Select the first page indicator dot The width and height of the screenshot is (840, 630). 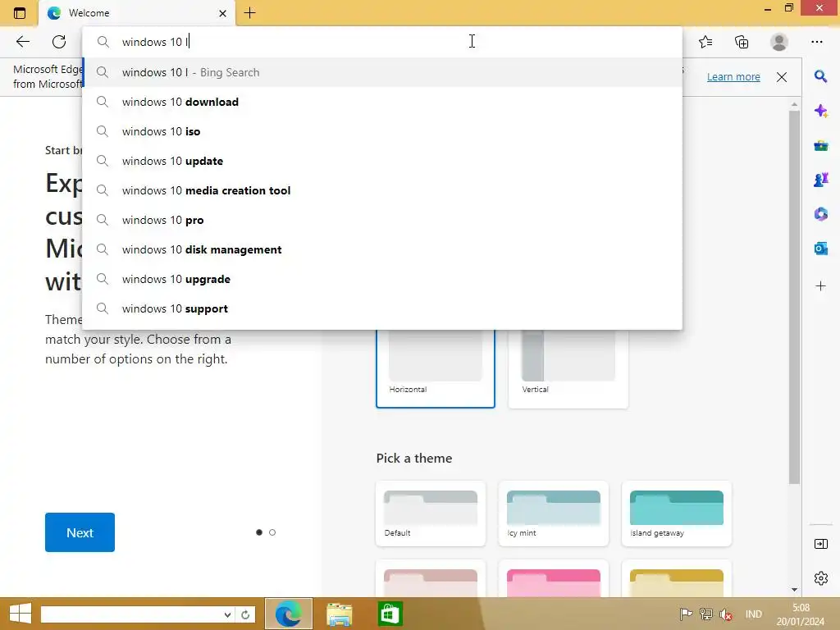click(x=259, y=532)
